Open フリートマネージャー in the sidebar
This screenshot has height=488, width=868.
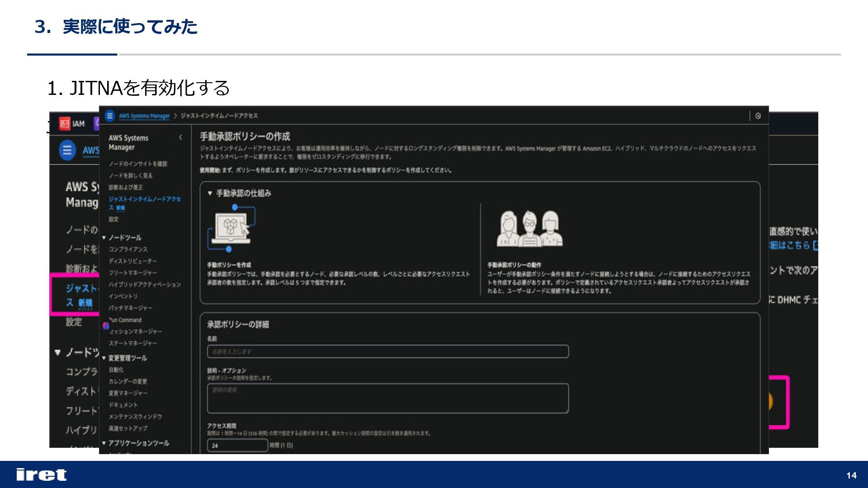[x=133, y=272]
